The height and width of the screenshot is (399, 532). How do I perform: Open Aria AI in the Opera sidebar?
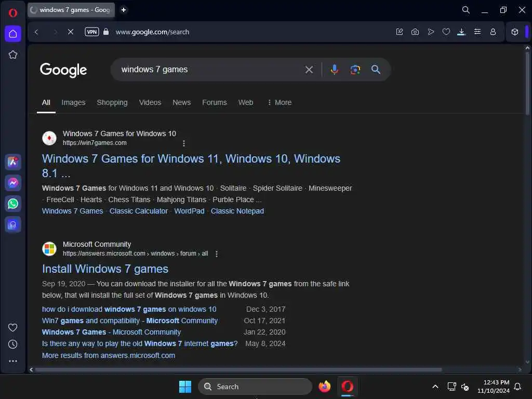click(13, 162)
